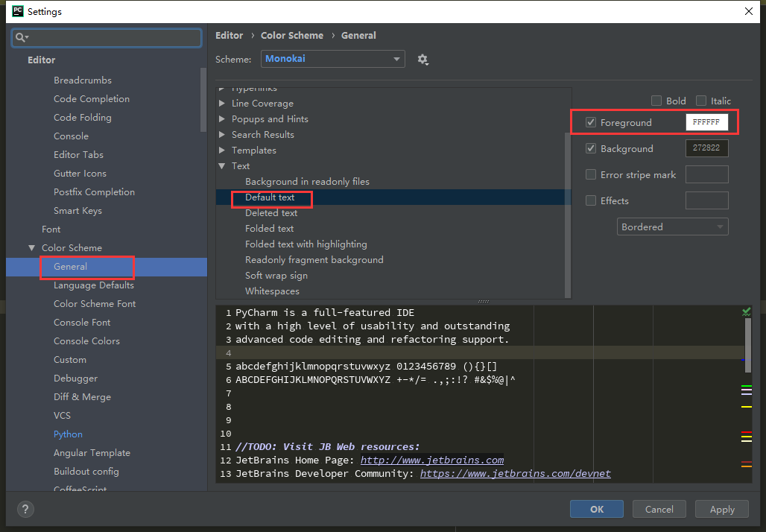Image resolution: width=766 pixels, height=532 pixels.
Task: Click the OK button
Action: click(x=597, y=509)
